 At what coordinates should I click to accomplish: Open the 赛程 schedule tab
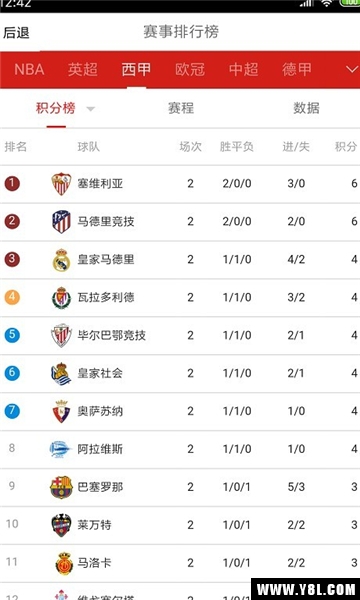click(x=181, y=108)
